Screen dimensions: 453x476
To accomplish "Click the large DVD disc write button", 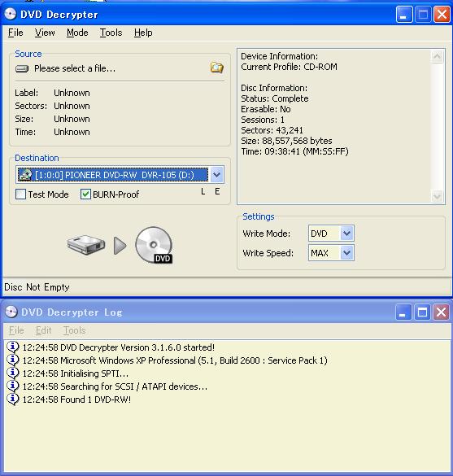I will click(154, 245).
